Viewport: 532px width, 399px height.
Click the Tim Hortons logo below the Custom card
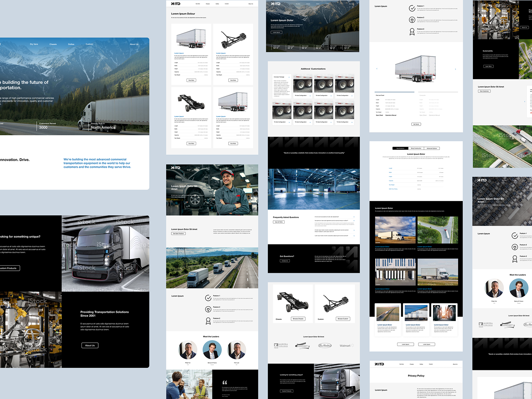(x=325, y=346)
